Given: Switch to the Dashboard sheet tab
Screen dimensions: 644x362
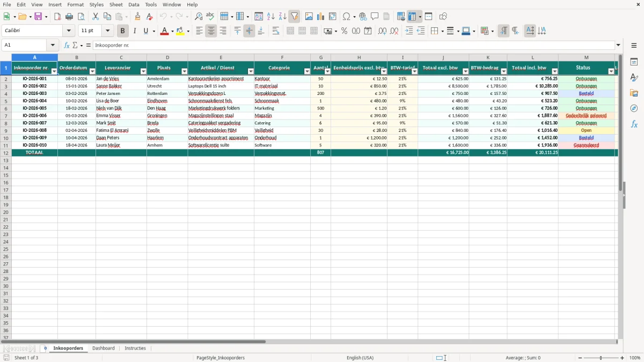Looking at the screenshot, I should click(104, 348).
